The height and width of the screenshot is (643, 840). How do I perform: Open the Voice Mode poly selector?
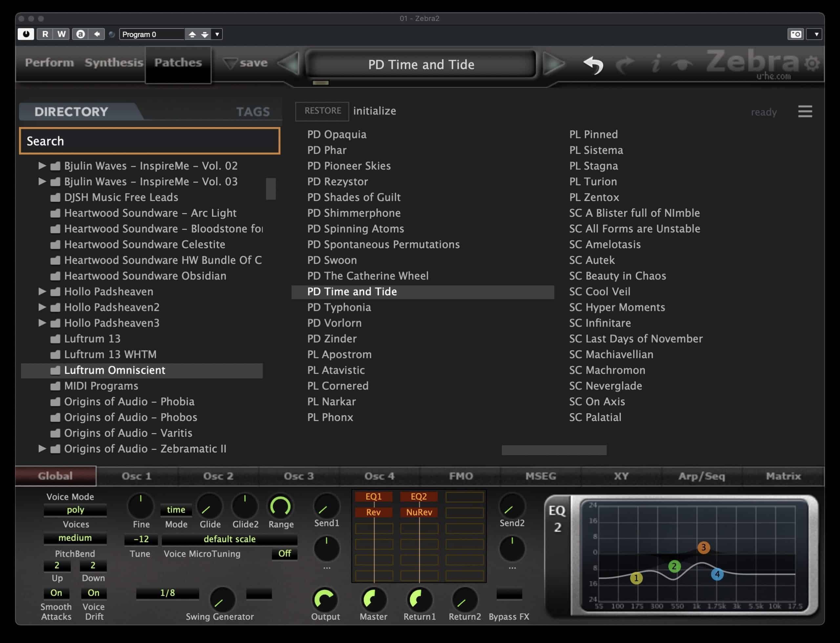(x=75, y=510)
